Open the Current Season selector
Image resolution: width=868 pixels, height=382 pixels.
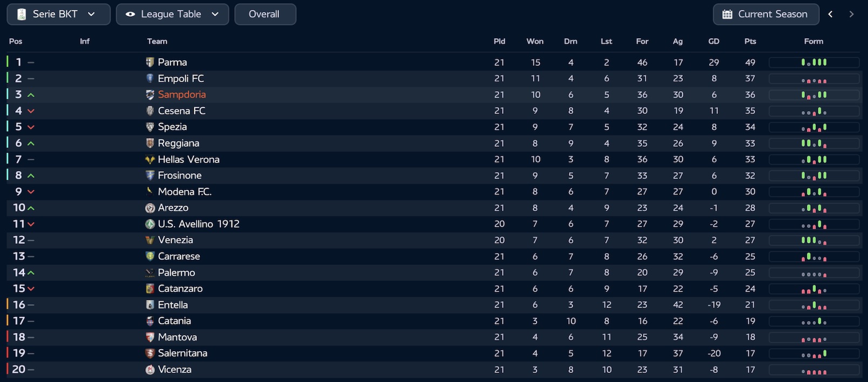pyautogui.click(x=765, y=14)
